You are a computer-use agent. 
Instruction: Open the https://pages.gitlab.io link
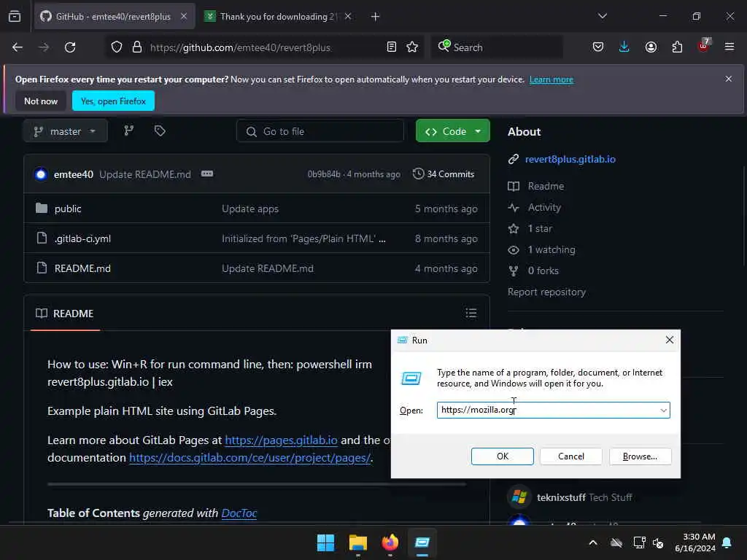click(281, 440)
